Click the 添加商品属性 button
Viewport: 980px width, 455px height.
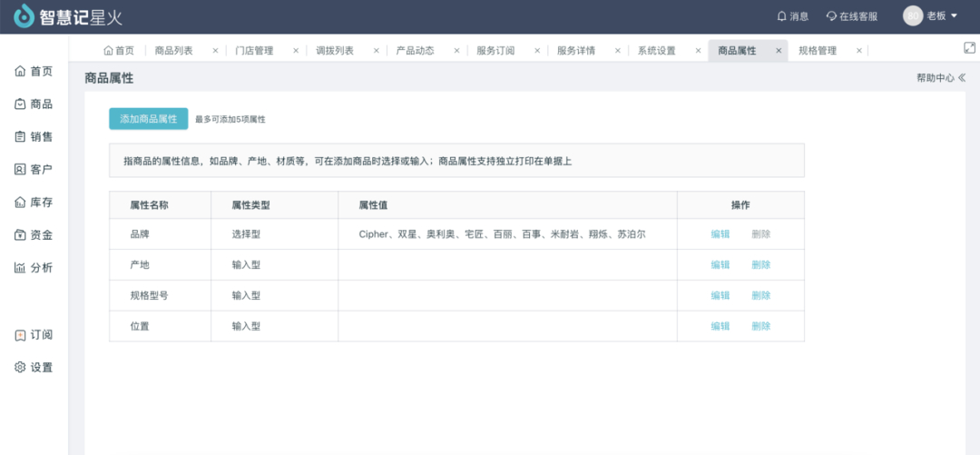pos(148,119)
